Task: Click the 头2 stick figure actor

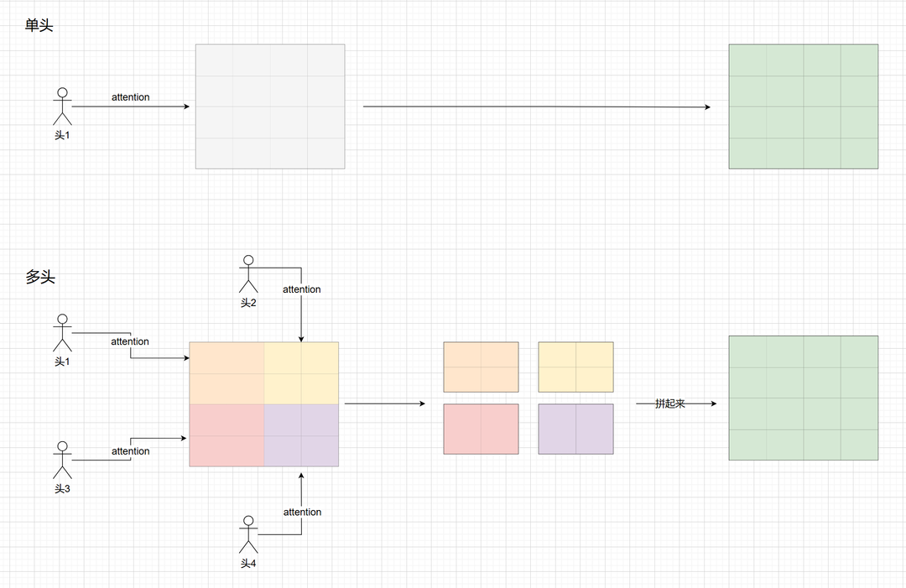Action: pos(247,274)
